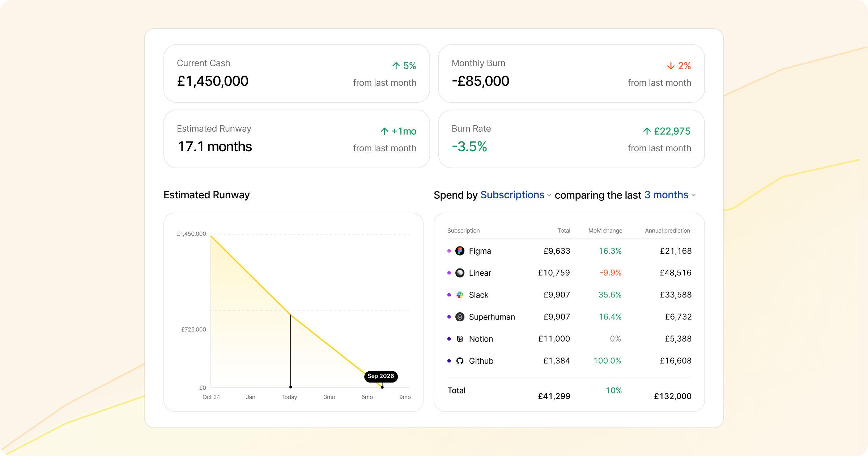This screenshot has width=868, height=456.
Task: Click the Estimated Runway up arrow
Action: (x=384, y=131)
